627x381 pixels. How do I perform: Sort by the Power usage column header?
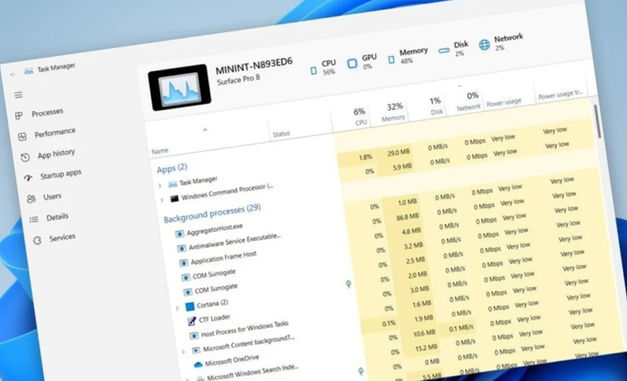pos(504,102)
